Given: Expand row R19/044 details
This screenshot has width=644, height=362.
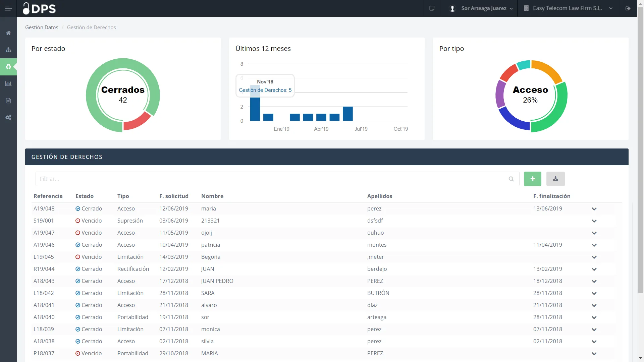Looking at the screenshot, I should point(594,269).
